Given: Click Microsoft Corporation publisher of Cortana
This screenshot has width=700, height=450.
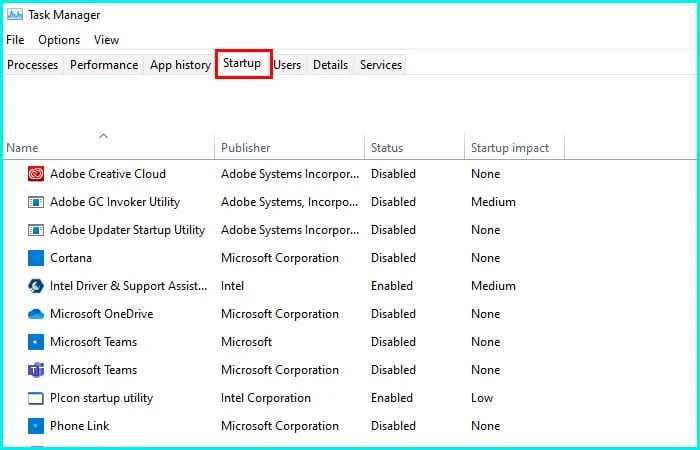Looking at the screenshot, I should coord(279,258).
